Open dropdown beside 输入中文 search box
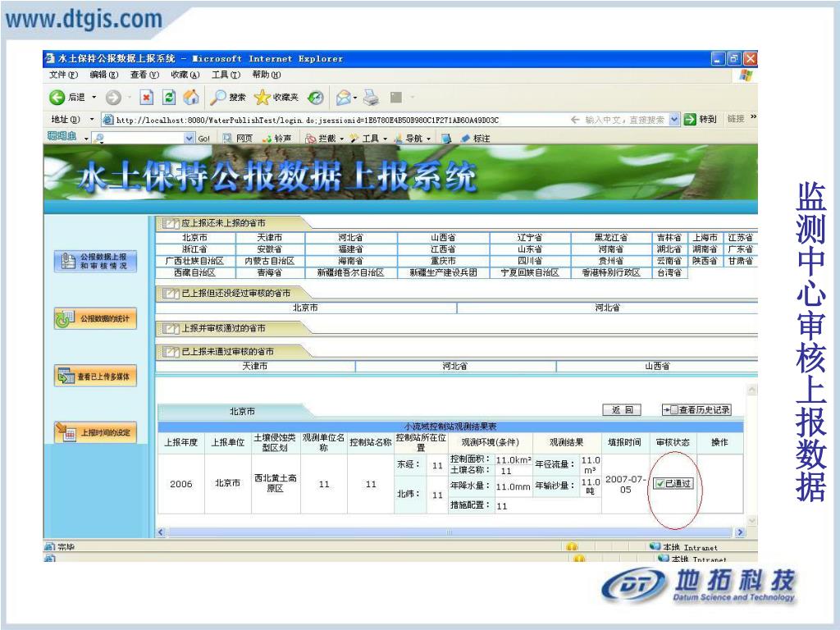This screenshot has width=840, height=630. pyautogui.click(x=674, y=120)
